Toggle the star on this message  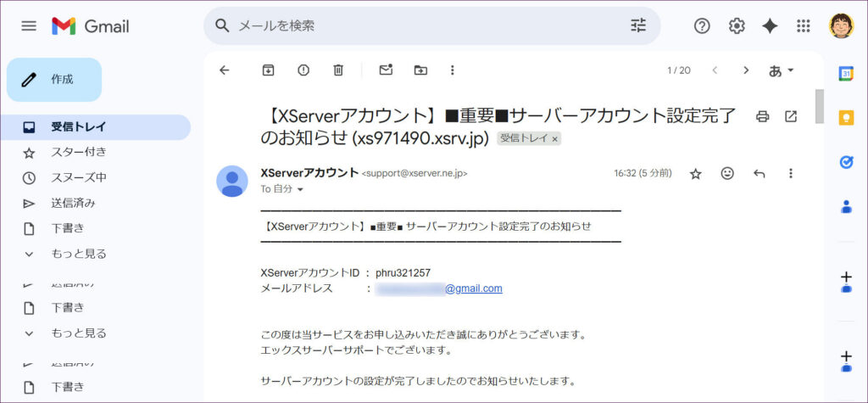click(x=695, y=173)
